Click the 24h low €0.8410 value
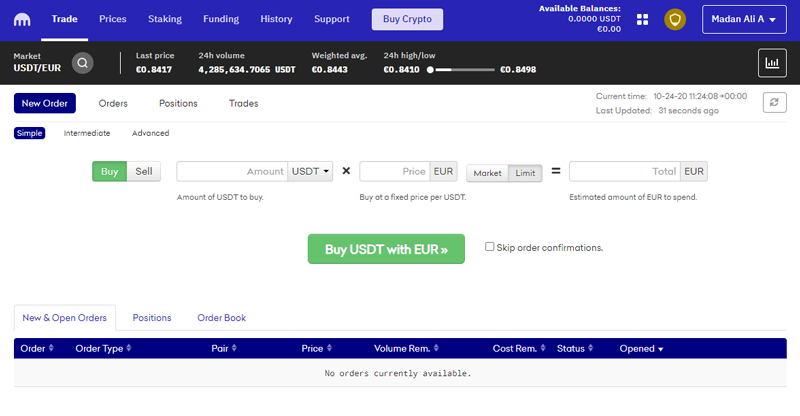Screen dimensions: 800x416 pyautogui.click(x=402, y=69)
